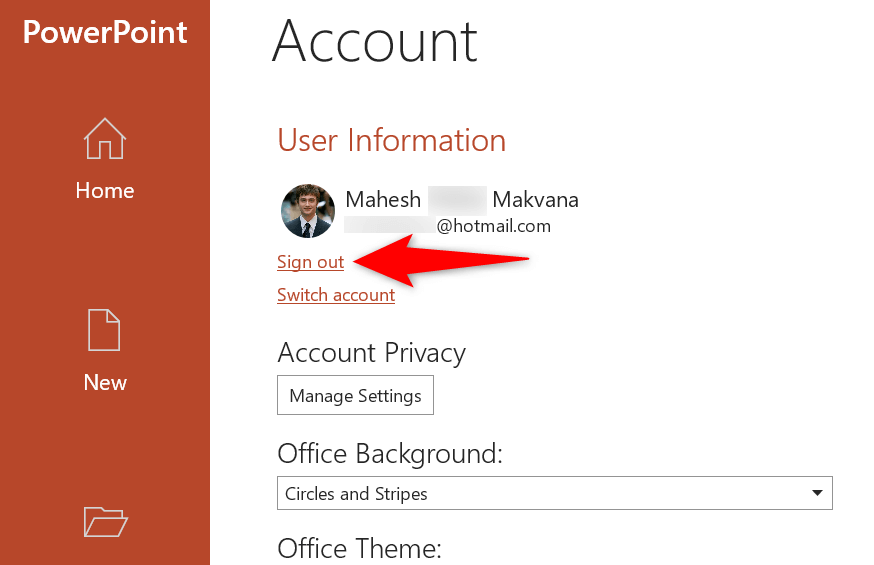Open the folder icon in the sidebar
This screenshot has height=565, width=874.
[x=105, y=521]
